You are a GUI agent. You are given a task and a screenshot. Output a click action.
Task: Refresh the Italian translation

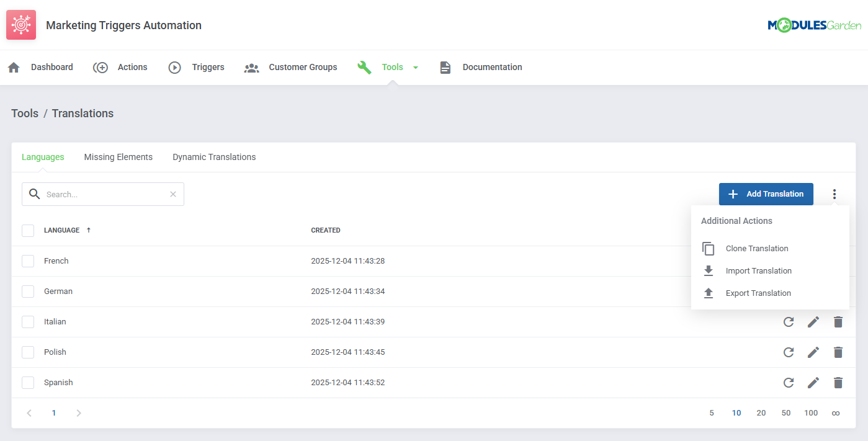coord(789,321)
